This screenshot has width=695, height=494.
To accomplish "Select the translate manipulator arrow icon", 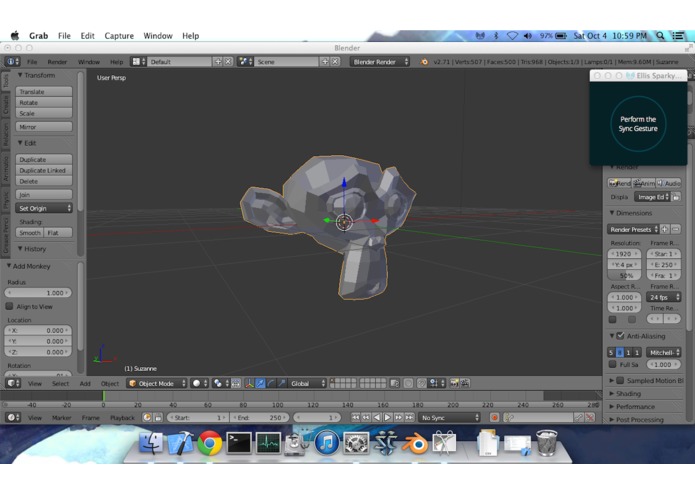I will [260, 383].
